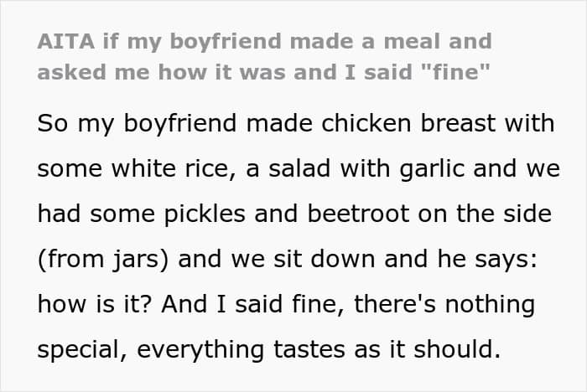Click the word "So" starting the post body
The image size is (587, 392).
(53, 123)
